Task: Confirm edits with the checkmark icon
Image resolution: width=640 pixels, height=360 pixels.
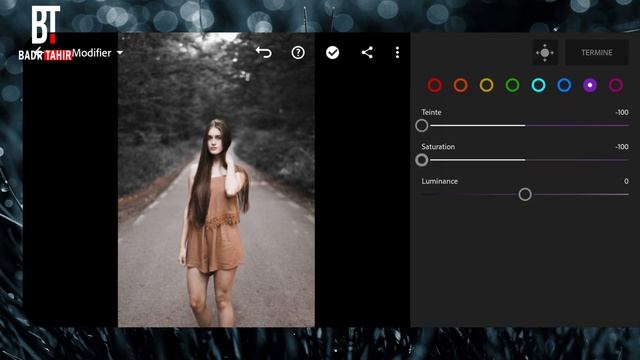Action: coord(332,53)
